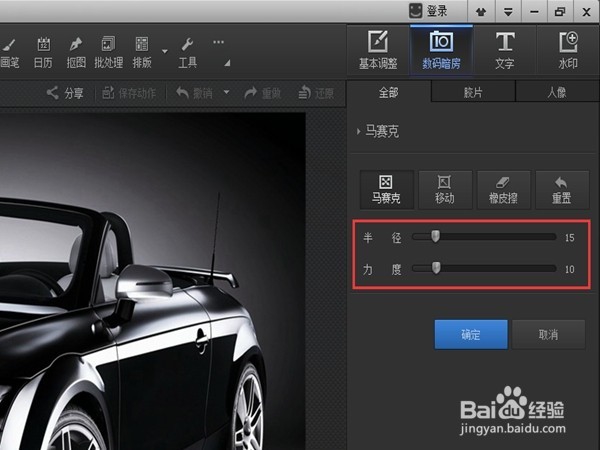600x450 pixels.
Task: Click the 重置 reset tool
Action: [x=562, y=190]
